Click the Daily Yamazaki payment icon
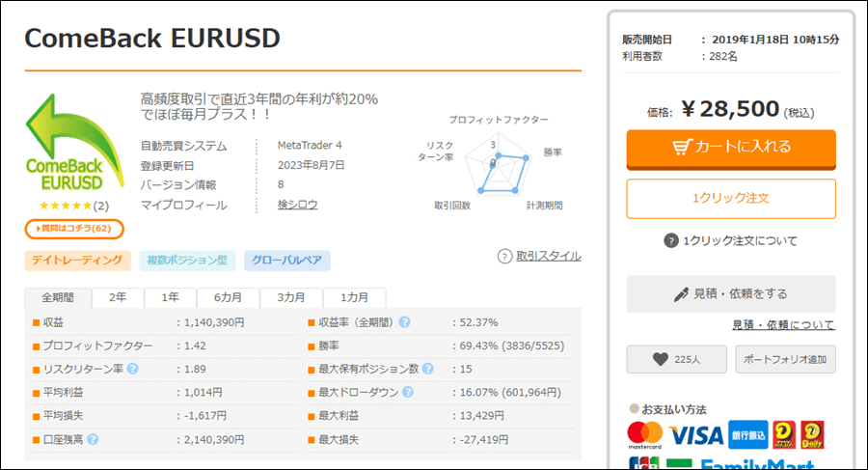The image size is (868, 470). click(x=812, y=435)
